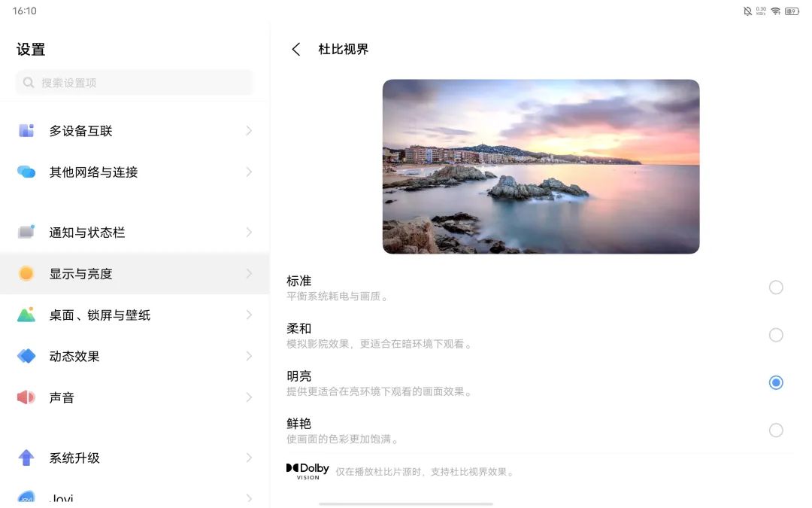Select the 标准 display mode radio button

point(776,287)
